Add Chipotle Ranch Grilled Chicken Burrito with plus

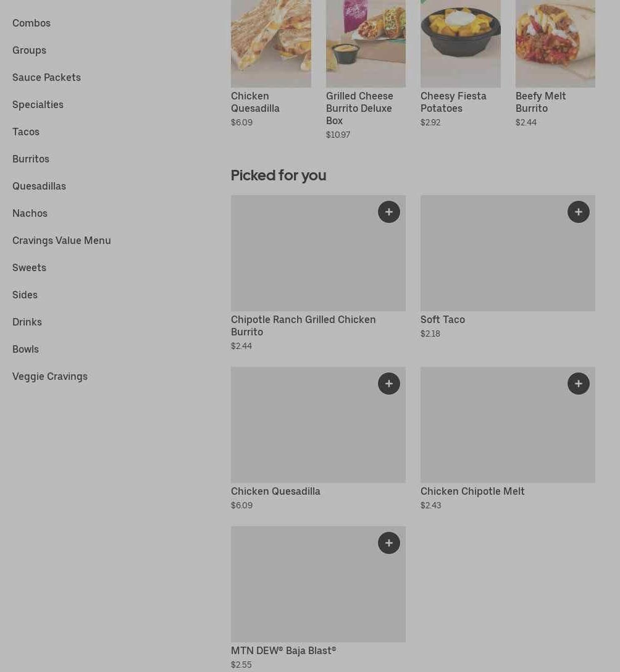pyautogui.click(x=388, y=212)
